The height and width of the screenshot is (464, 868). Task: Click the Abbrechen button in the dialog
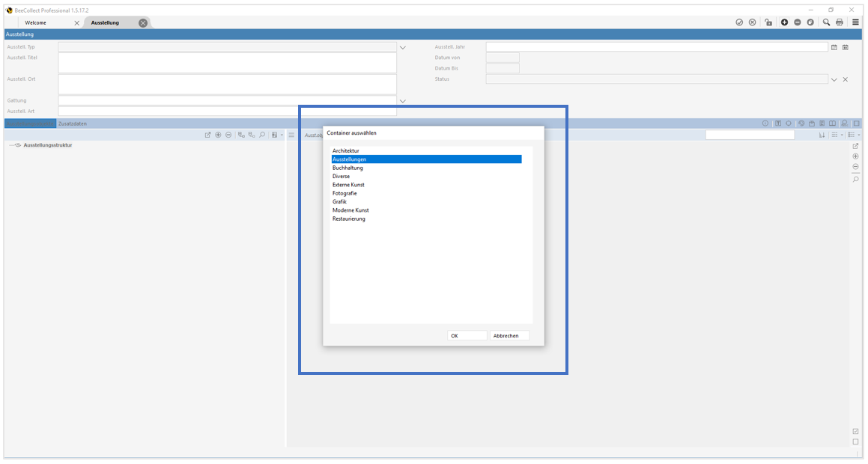pyautogui.click(x=509, y=336)
